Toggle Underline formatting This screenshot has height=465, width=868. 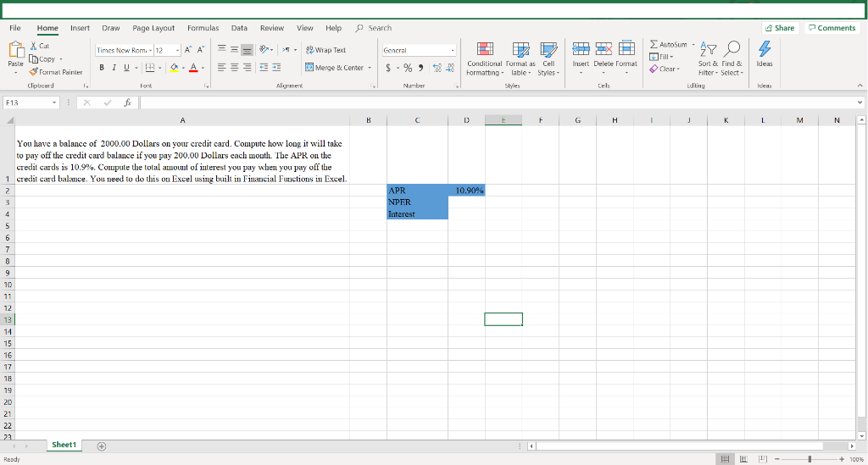coord(126,68)
